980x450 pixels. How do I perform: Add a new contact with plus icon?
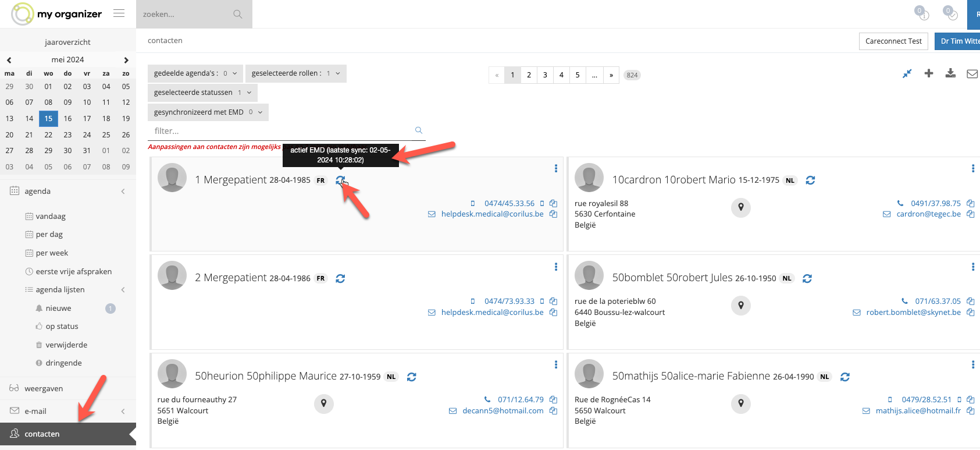click(x=929, y=73)
